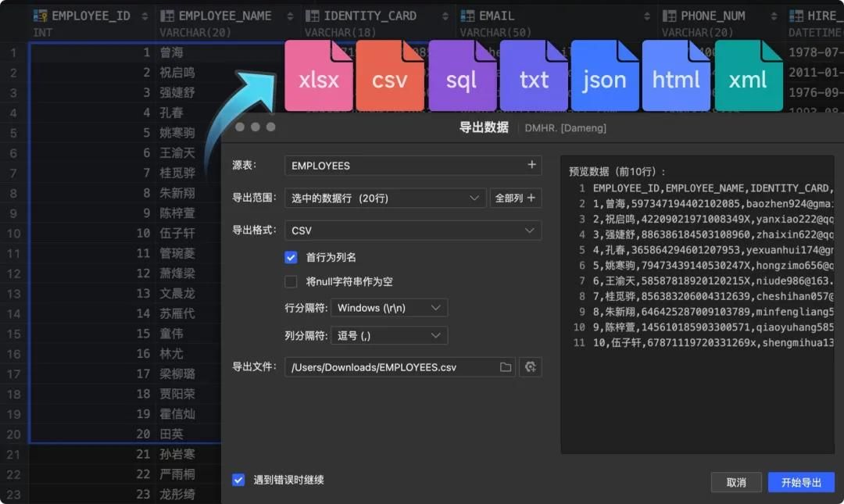Select row number 1 in table
The image size is (844, 504).
pos(13,53)
